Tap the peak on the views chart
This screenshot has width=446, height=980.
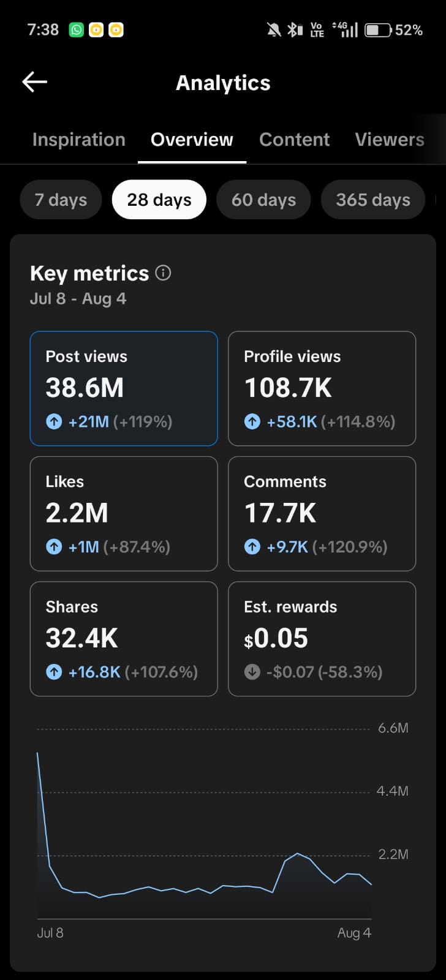(38, 753)
